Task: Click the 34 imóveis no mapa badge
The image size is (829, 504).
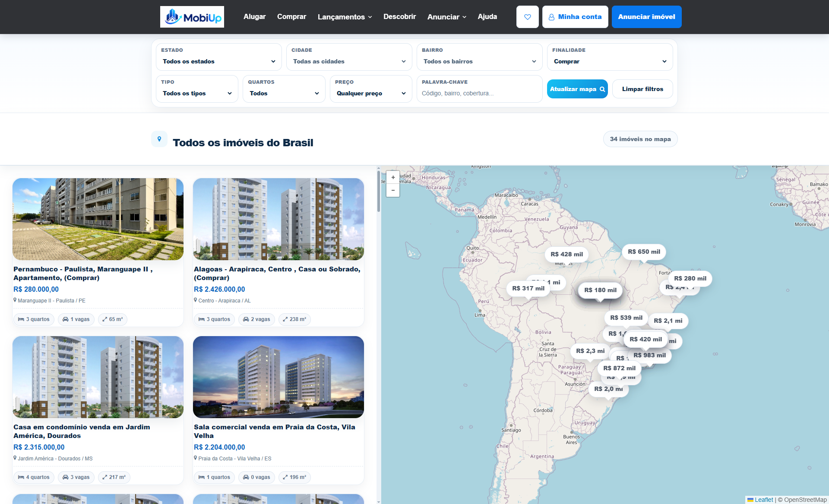Action: [640, 139]
